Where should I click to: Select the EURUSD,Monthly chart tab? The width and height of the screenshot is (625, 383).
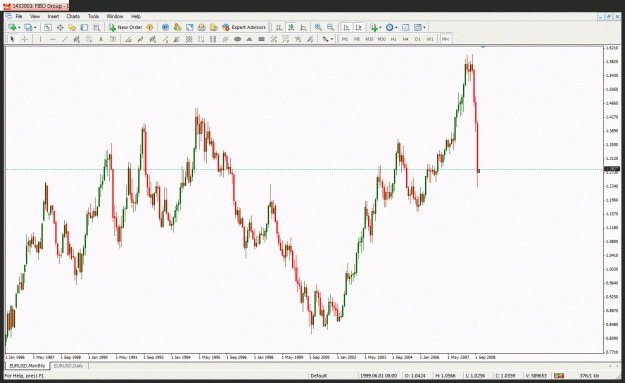(x=27, y=366)
